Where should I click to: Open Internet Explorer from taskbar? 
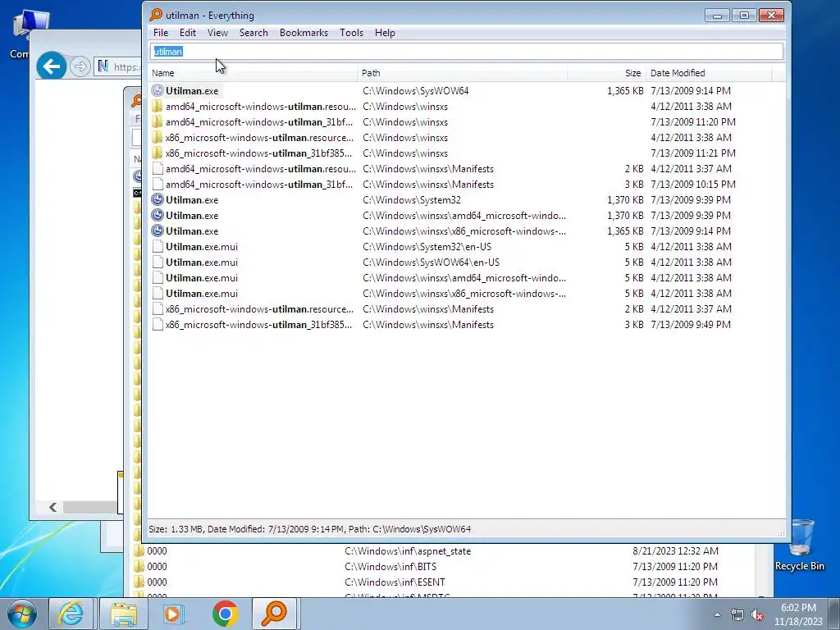[x=71, y=614]
